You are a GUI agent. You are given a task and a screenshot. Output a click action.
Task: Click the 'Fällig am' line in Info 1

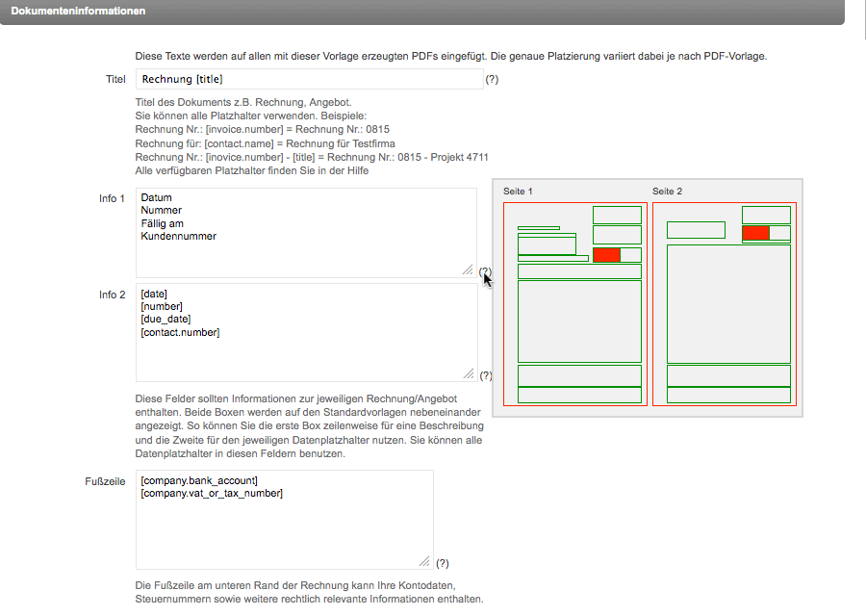pos(163,223)
